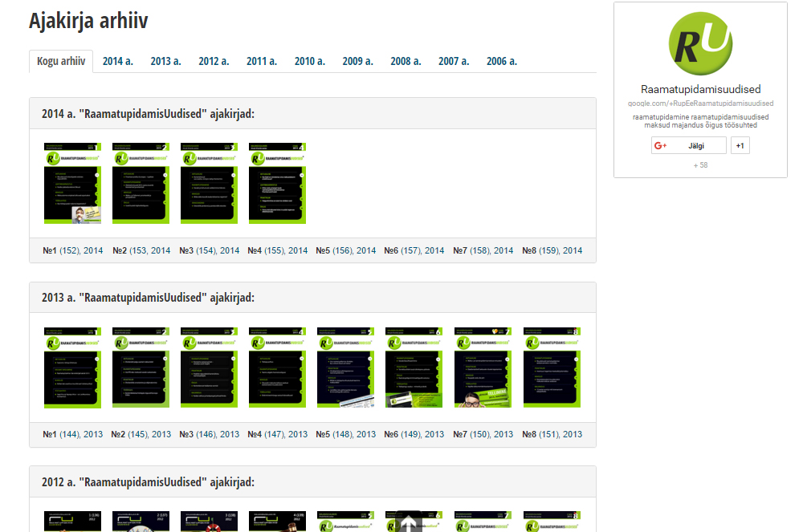Switch to the 2011 a. tab
803x532 pixels.
(x=262, y=61)
